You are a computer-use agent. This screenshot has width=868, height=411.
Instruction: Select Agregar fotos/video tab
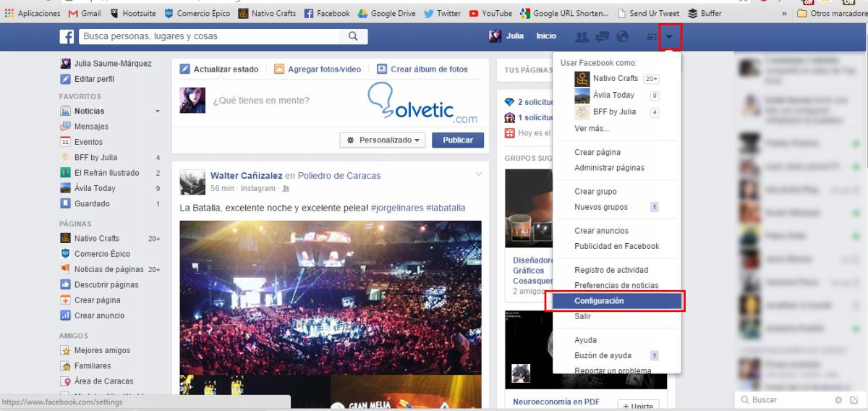click(317, 69)
